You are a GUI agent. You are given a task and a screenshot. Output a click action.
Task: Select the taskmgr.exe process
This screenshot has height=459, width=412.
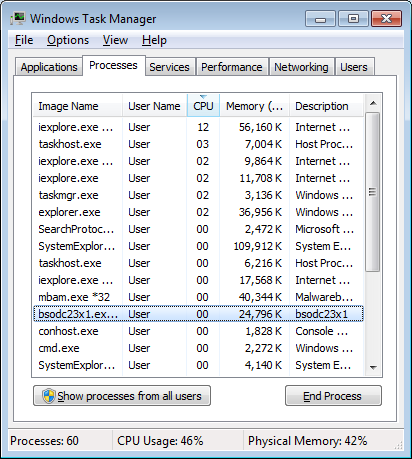198,195
